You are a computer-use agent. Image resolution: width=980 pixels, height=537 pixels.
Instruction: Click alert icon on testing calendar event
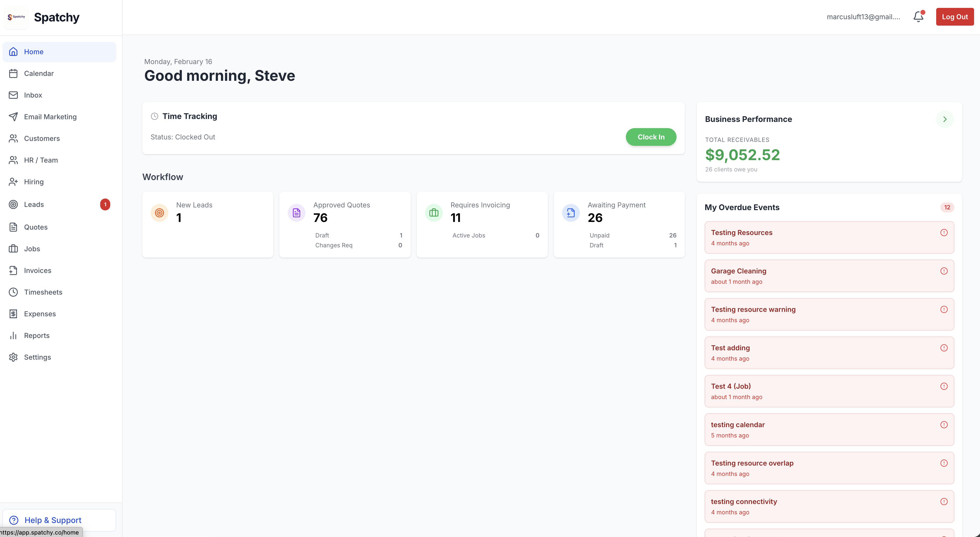944,425
